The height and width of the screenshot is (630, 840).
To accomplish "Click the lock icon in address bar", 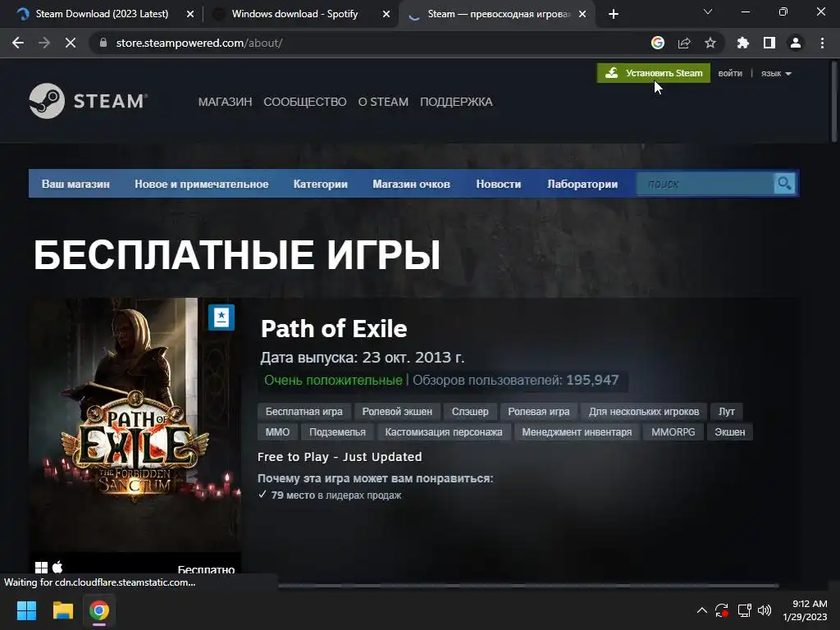I will (103, 43).
